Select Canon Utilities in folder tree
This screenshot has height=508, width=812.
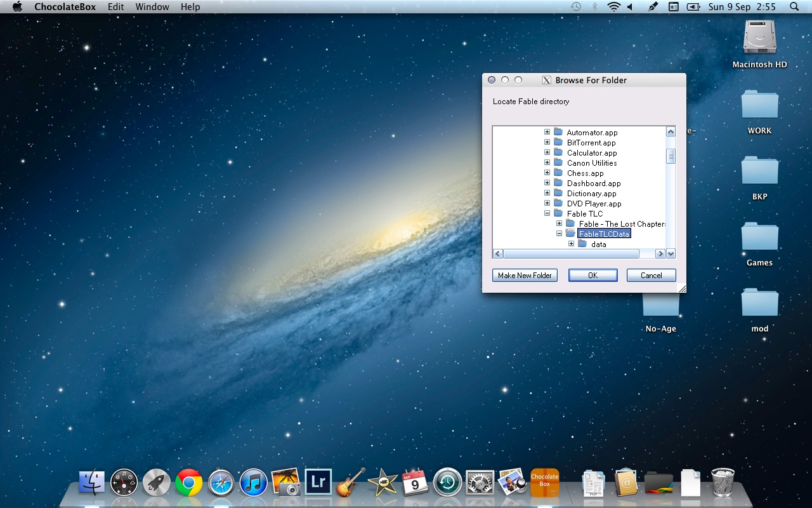(591, 163)
